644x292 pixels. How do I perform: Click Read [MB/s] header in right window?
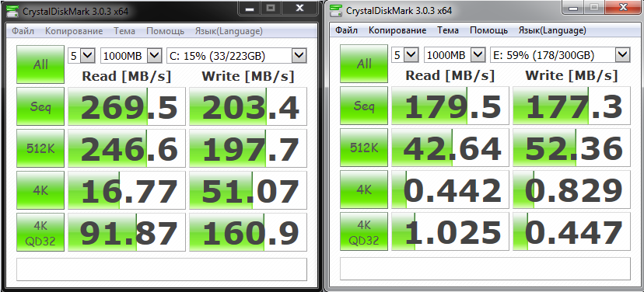pos(450,75)
